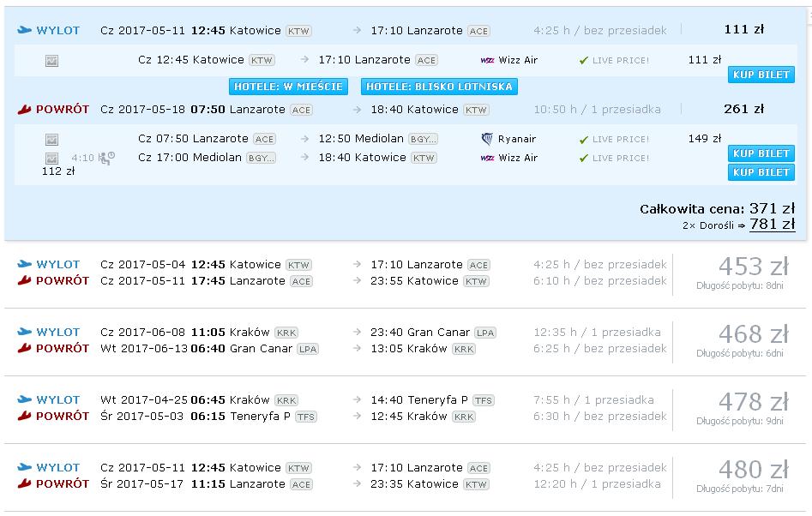Click the red return plane icon in the 261 zł POWRÓT row
The height and width of the screenshot is (516, 812).
point(24,109)
